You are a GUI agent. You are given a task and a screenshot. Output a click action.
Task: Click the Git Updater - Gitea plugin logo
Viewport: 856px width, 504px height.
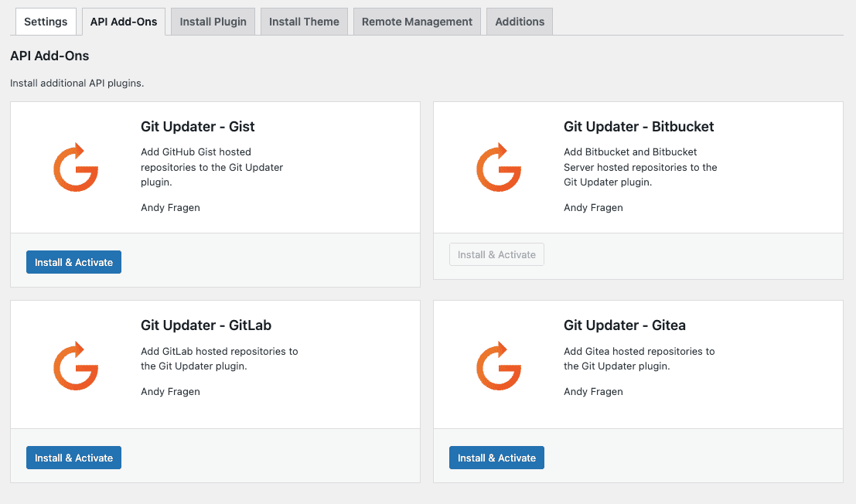point(498,364)
